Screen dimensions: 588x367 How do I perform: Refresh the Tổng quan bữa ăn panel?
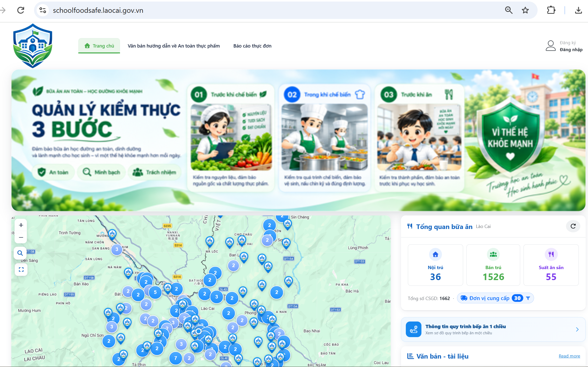573,226
